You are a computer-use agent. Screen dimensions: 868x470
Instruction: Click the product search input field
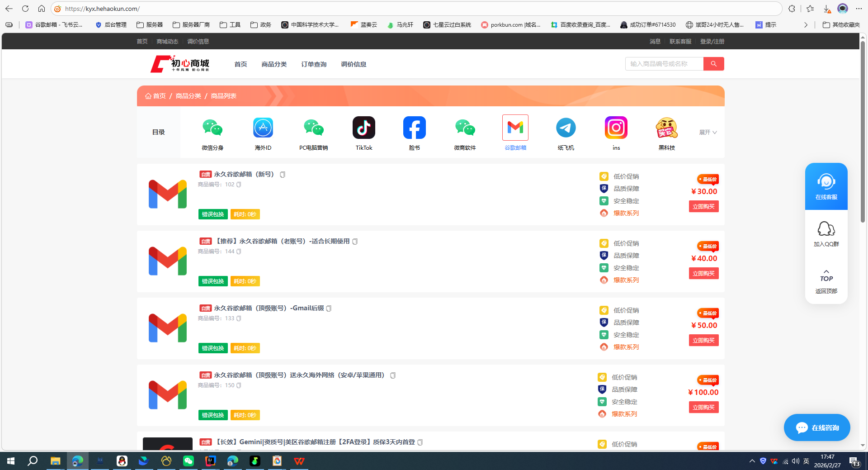click(664, 63)
